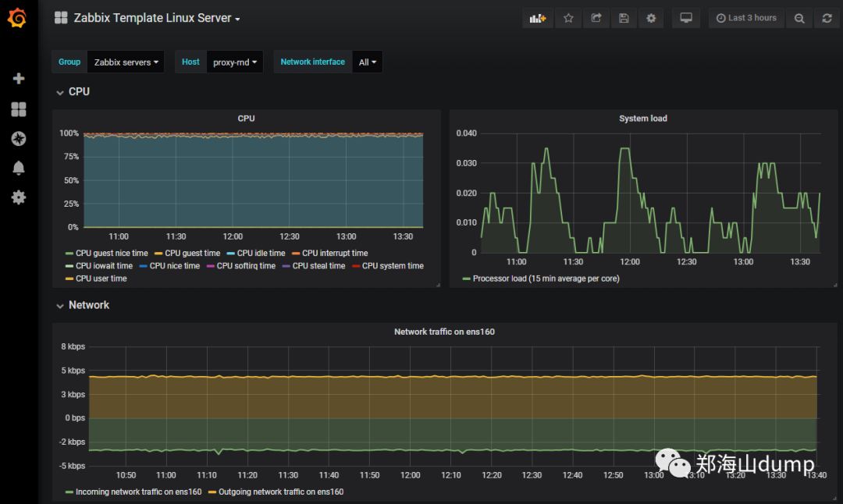Open the Explore compass icon in sidebar
Screen dimensions: 843x504
[x=18, y=139]
